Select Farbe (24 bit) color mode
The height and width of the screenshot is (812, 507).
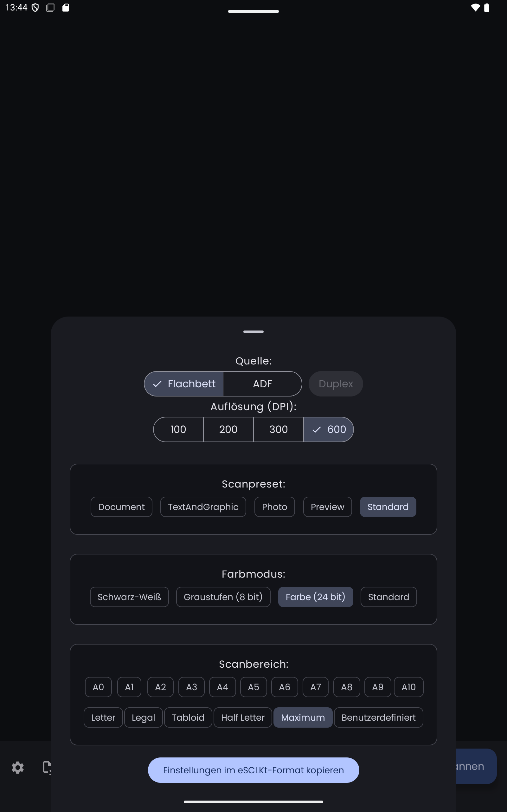click(315, 597)
